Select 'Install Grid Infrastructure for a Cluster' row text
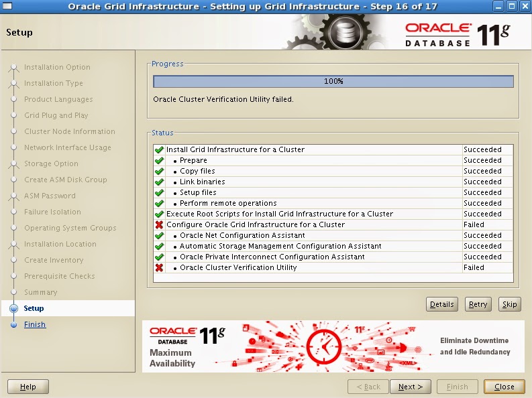 pos(235,149)
